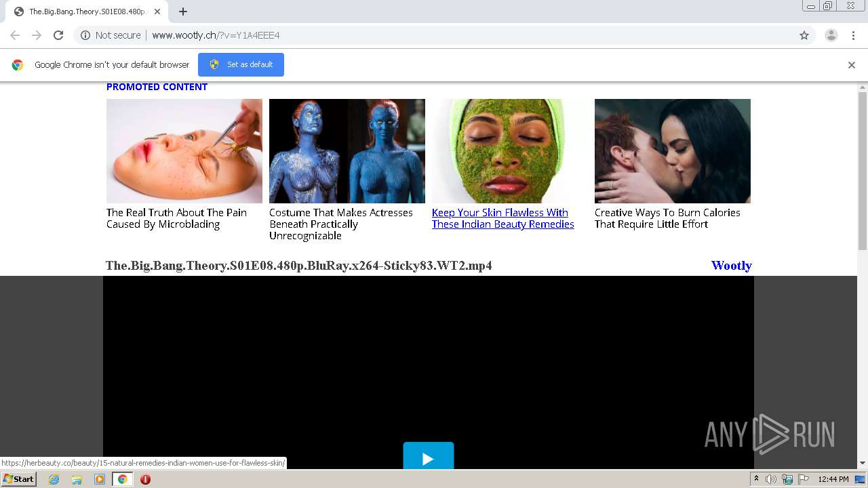Open a new tab with the plus button

pyautogui.click(x=183, y=12)
